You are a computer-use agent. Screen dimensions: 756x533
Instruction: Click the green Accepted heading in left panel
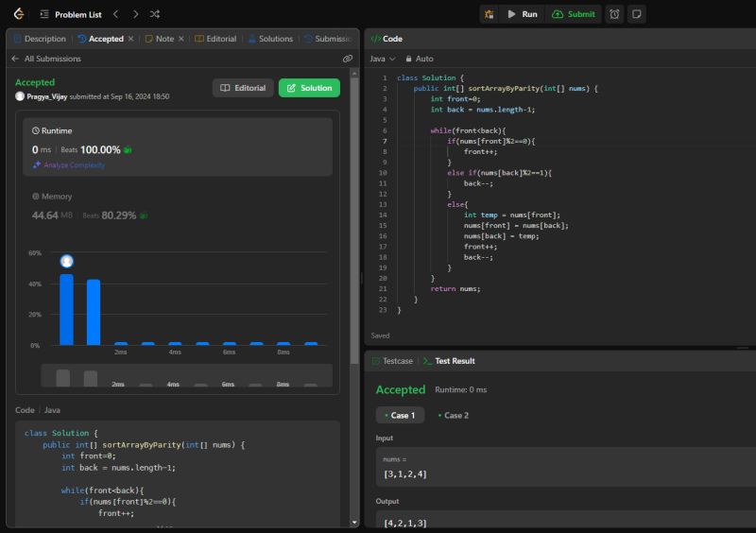[35, 82]
